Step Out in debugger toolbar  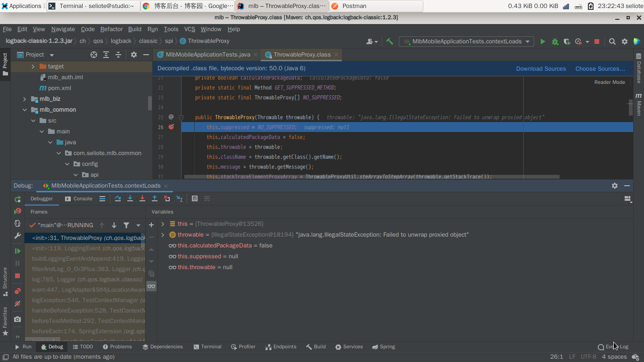point(155,198)
